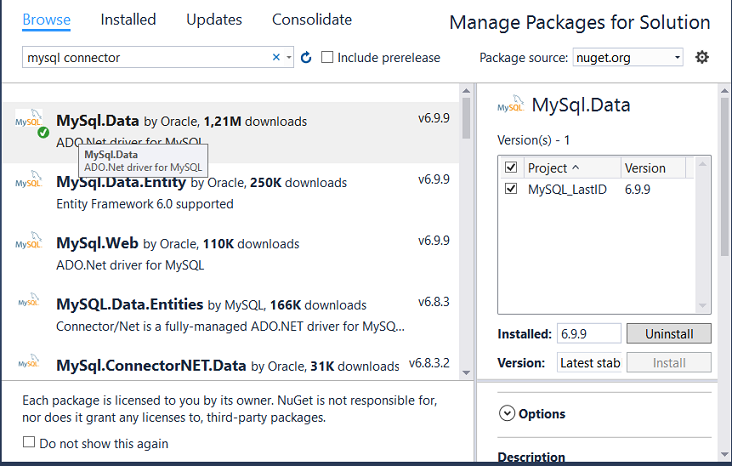Click the Installed version 6.9.9 field
732x466 pixels.
click(x=589, y=334)
